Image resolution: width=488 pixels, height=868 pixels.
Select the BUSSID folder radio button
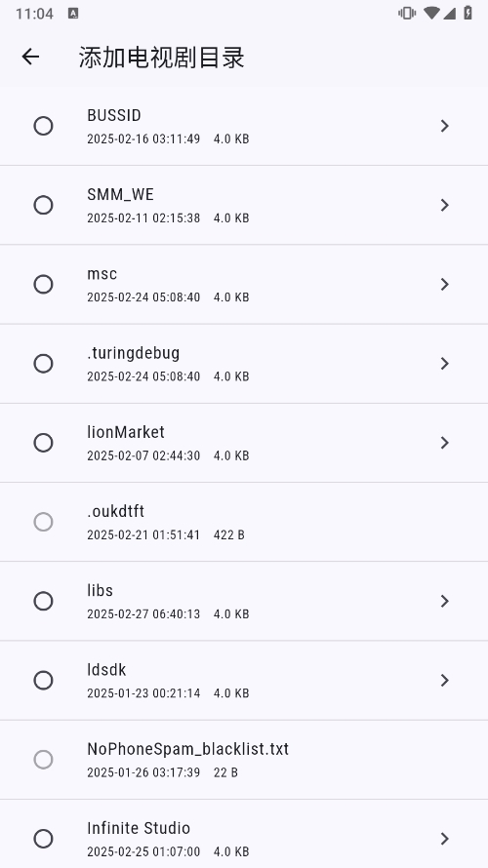(x=43, y=126)
